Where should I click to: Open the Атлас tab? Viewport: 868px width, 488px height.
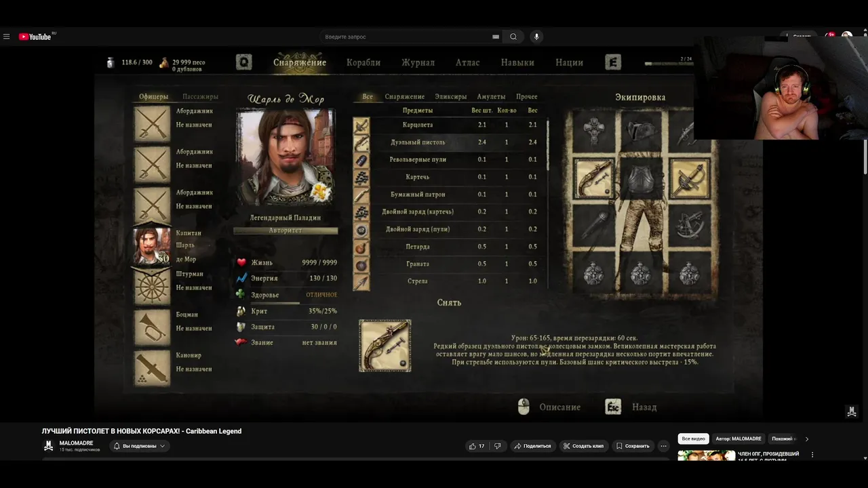click(x=467, y=62)
